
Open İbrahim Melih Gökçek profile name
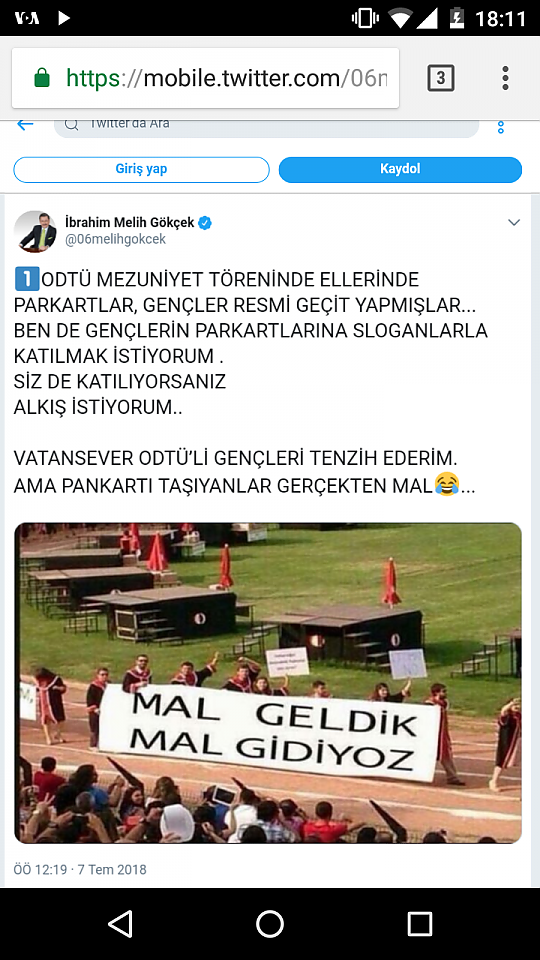[130, 223]
